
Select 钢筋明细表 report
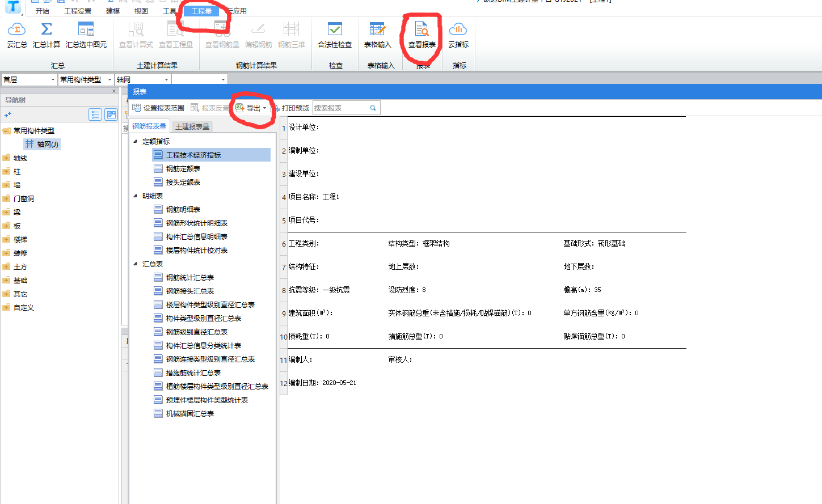(x=183, y=209)
